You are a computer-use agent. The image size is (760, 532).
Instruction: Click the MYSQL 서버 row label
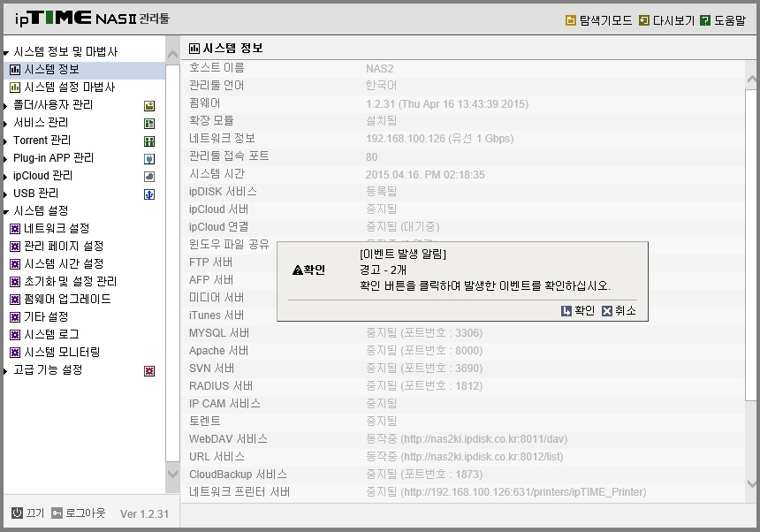[219, 333]
